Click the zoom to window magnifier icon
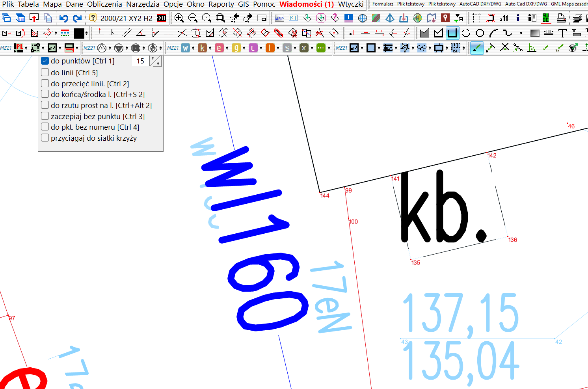 (x=221, y=18)
